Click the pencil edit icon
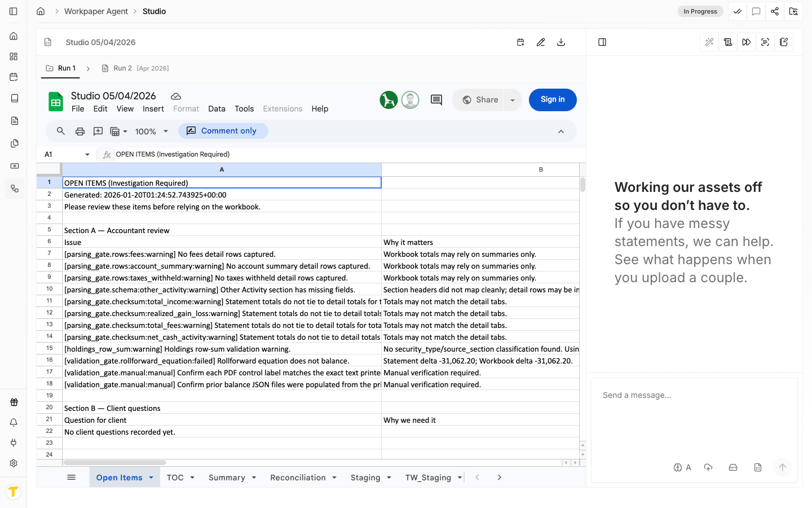Screen dimensions: 812x508 pos(541,42)
